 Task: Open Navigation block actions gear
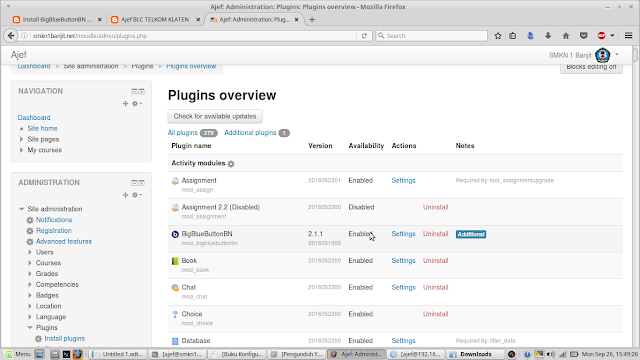pyautogui.click(x=136, y=104)
